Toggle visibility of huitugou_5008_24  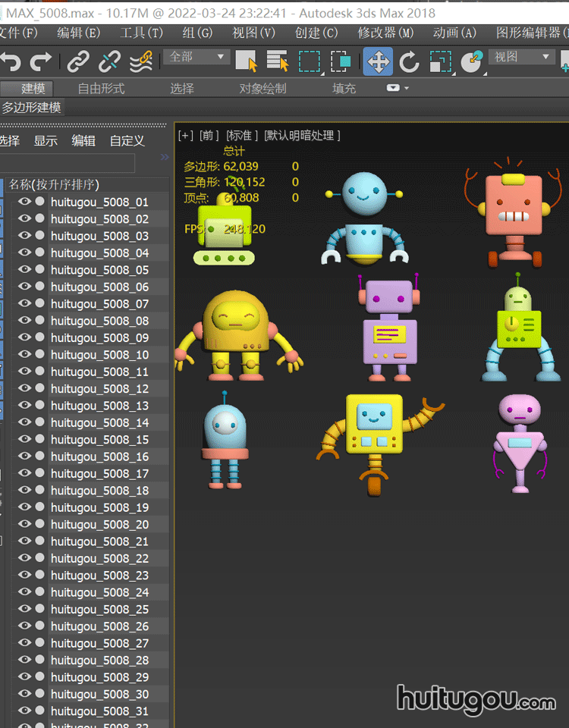point(24,591)
